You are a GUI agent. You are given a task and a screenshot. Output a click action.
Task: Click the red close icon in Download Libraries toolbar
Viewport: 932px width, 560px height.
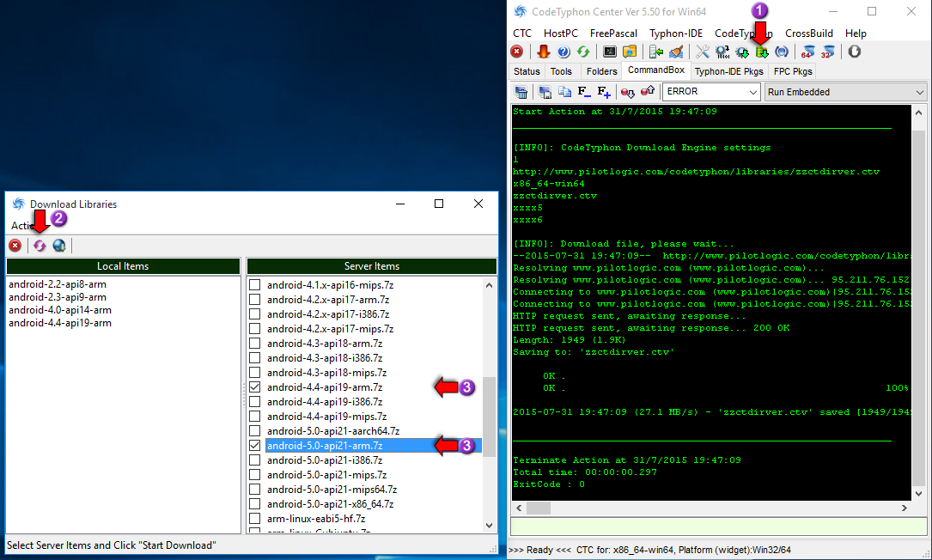click(x=15, y=245)
